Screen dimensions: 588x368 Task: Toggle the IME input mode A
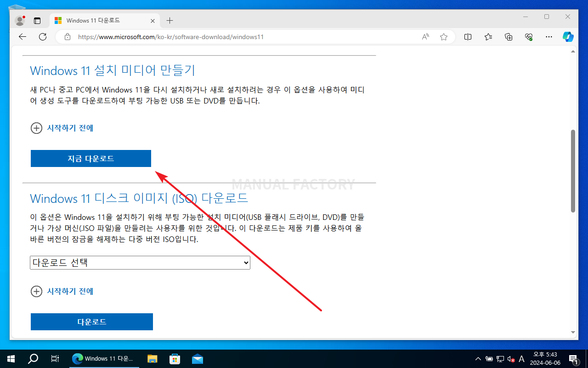(521, 359)
